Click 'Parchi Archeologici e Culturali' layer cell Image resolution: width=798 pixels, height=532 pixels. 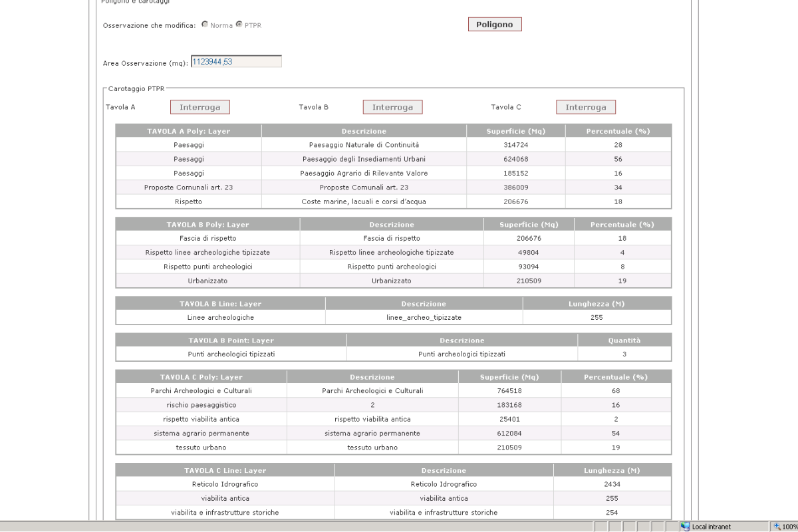(x=201, y=391)
